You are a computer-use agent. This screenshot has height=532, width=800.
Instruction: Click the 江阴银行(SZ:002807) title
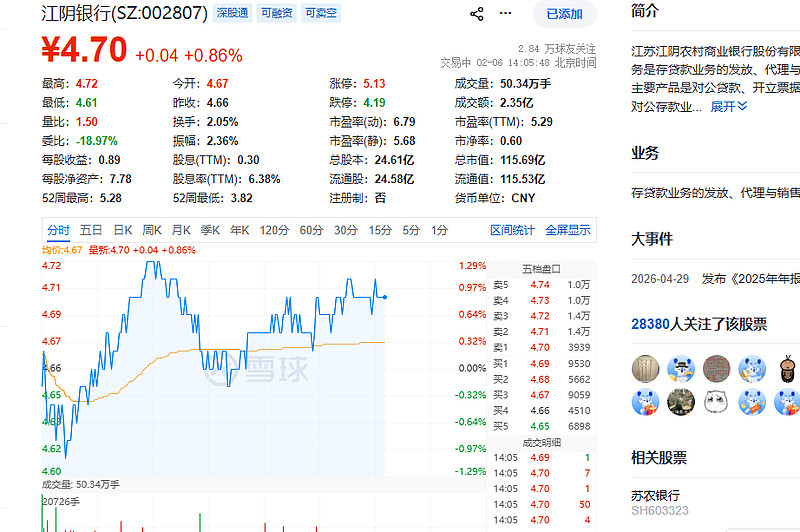pos(124,13)
